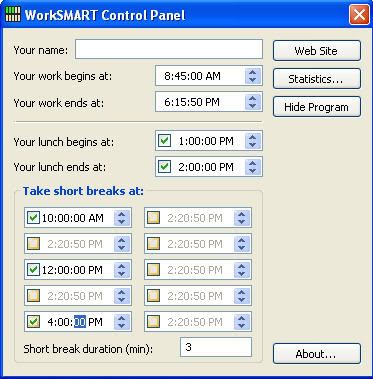The image size is (373, 379).
Task: Click the highlighted seconds in 4:00:00 PM field
Action: tap(80, 322)
